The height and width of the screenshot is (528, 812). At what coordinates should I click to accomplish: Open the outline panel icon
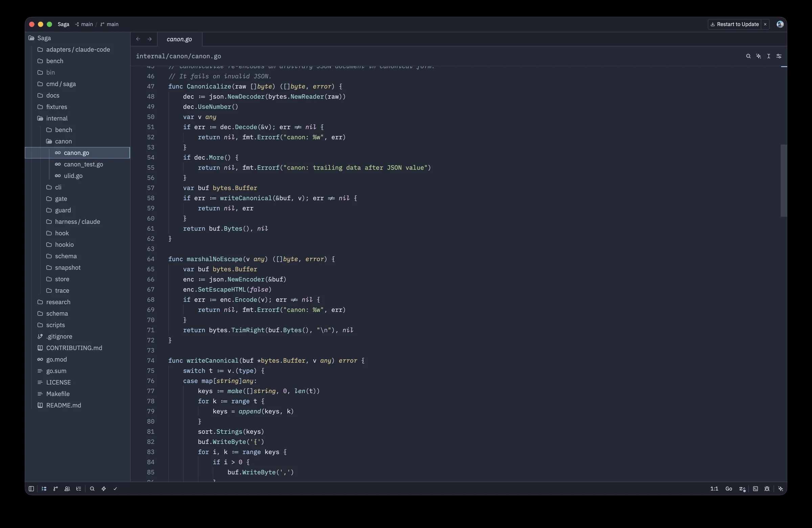78,488
